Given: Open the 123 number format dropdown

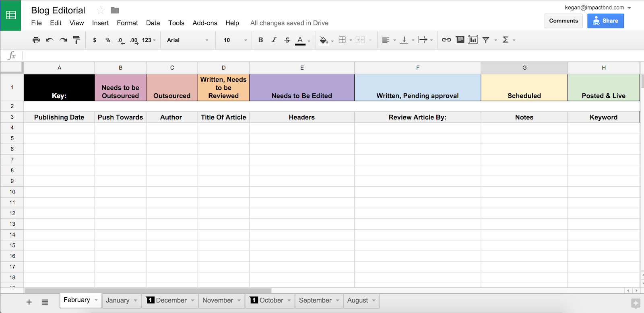Looking at the screenshot, I should [x=149, y=40].
